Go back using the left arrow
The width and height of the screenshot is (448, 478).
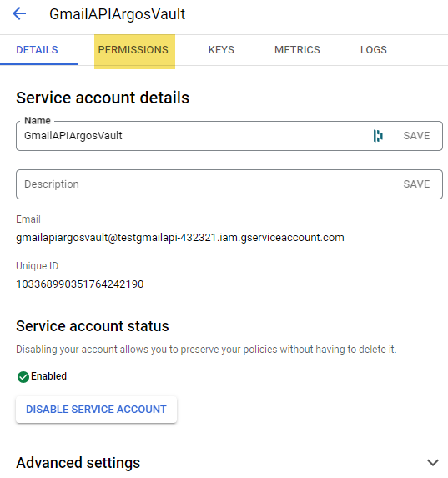pyautogui.click(x=19, y=13)
